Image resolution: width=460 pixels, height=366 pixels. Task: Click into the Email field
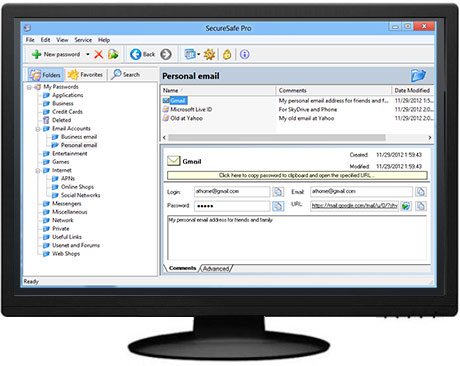point(361,191)
